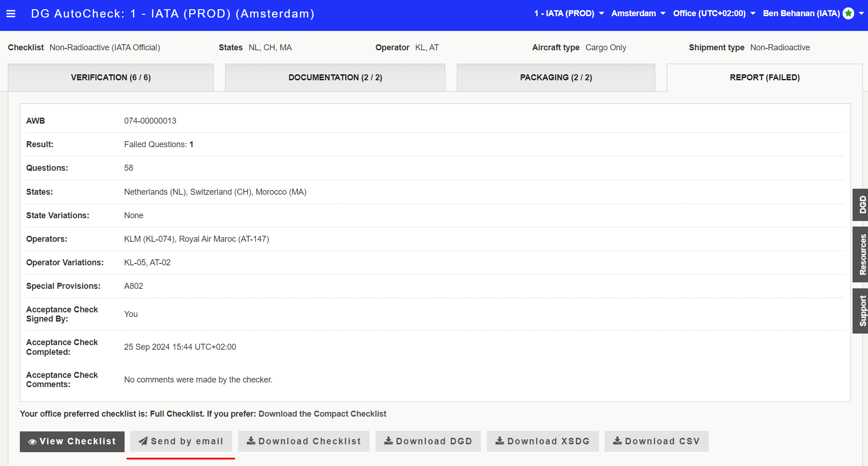The height and width of the screenshot is (466, 868).
Task: Click the green star user badge icon
Action: pyautogui.click(x=848, y=13)
